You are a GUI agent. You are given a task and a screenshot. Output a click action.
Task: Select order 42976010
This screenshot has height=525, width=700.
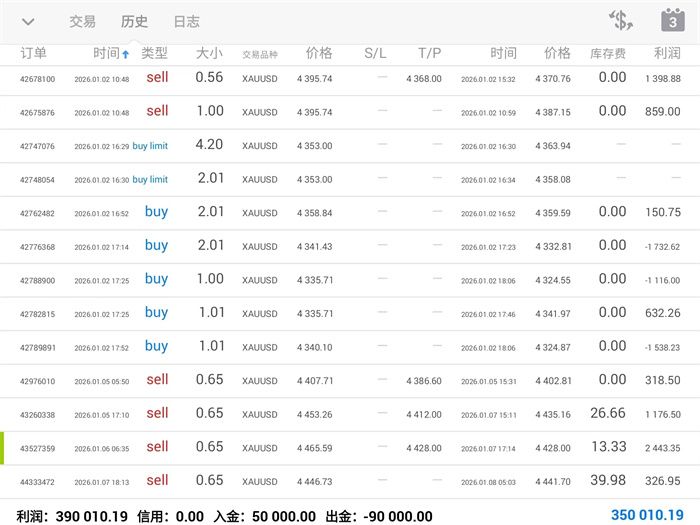click(x=350, y=381)
